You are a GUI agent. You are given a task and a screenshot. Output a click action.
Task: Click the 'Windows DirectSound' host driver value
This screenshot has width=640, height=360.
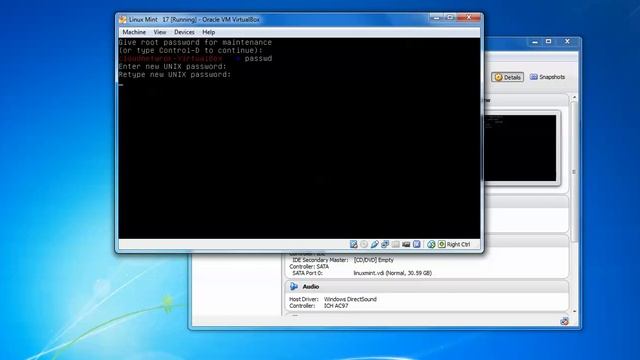tap(350, 299)
